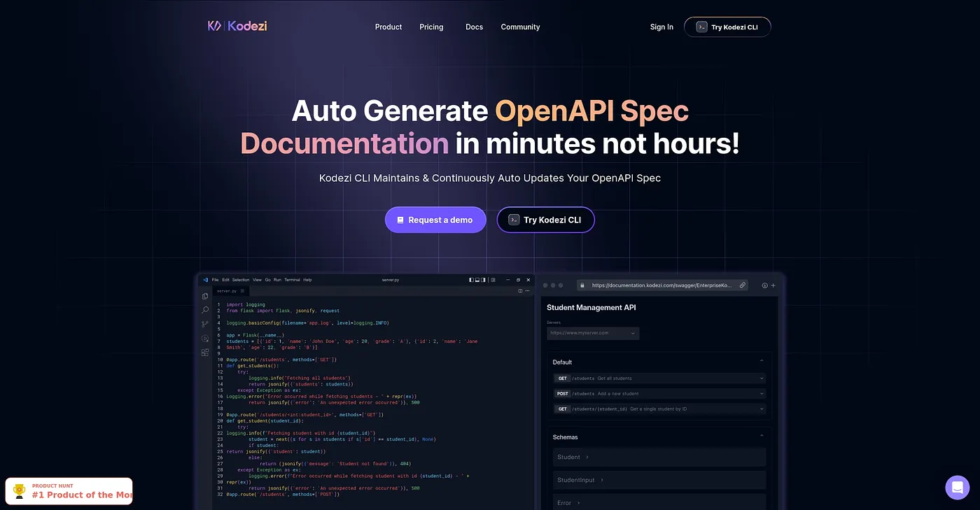Open the Search icon in the editor sidebar

(205, 310)
